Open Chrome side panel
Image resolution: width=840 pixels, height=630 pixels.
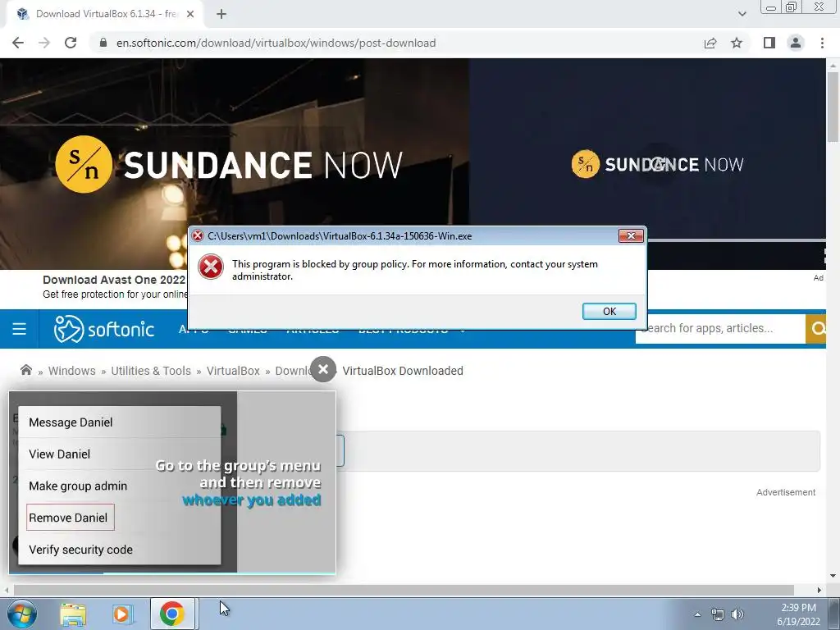click(x=769, y=43)
